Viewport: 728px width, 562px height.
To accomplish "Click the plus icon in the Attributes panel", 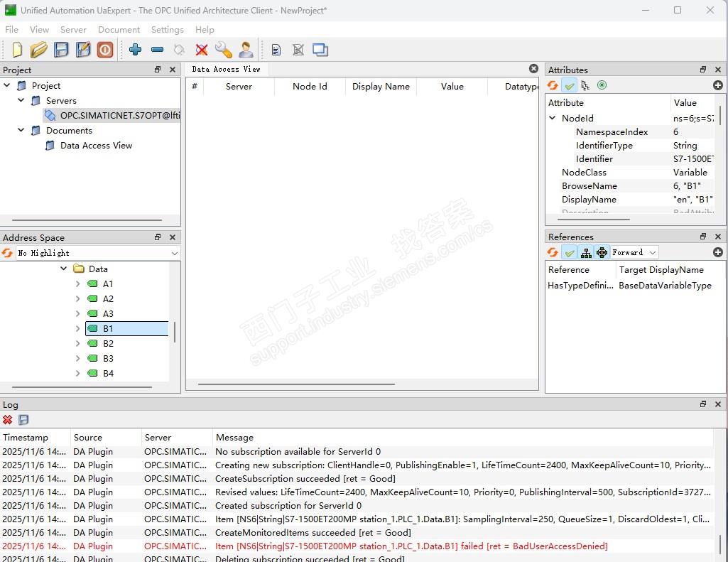I will 718,85.
